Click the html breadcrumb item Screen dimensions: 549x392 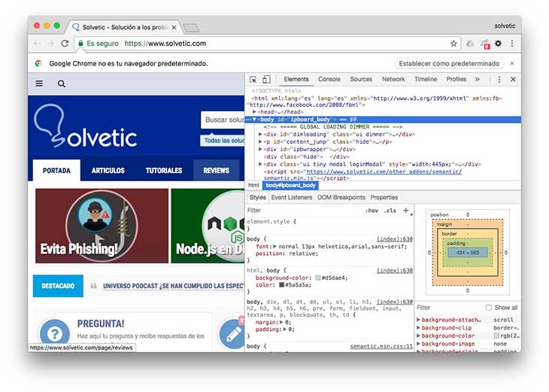point(253,185)
